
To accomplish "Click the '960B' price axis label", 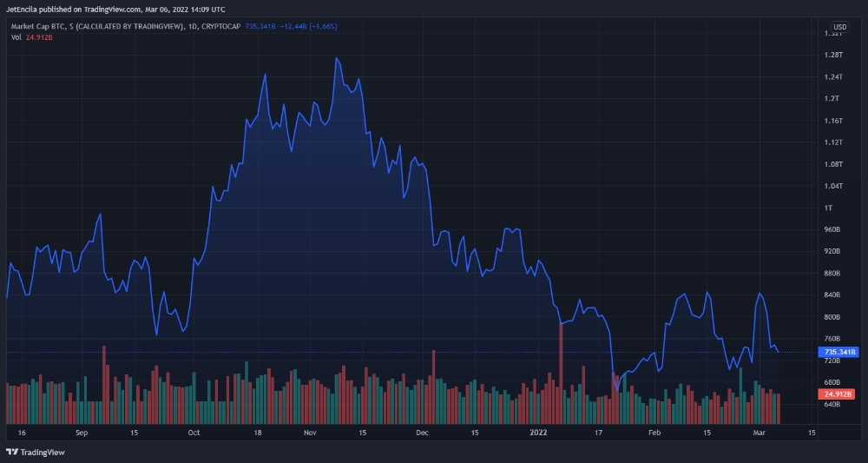I will click(x=832, y=229).
